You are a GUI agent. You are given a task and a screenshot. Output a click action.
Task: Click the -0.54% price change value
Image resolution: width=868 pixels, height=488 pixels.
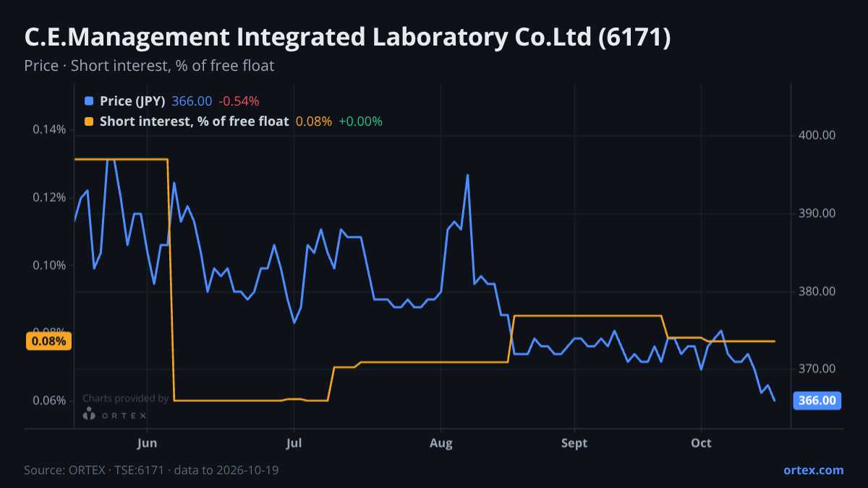239,101
